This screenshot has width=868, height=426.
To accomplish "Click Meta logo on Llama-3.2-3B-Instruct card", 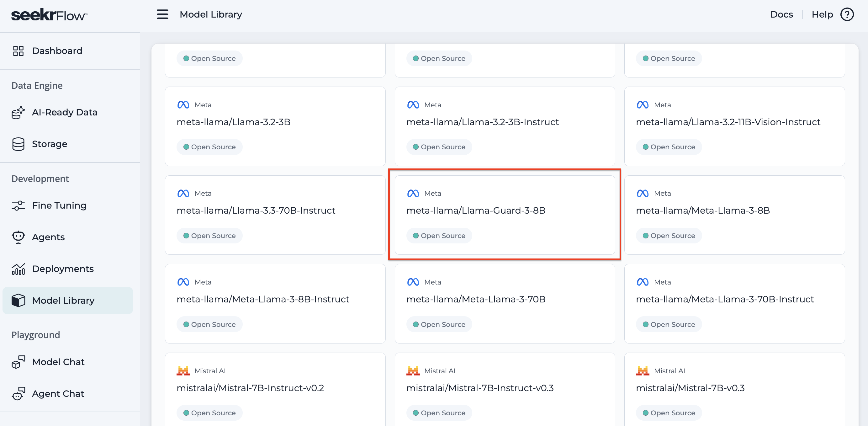I will (413, 105).
